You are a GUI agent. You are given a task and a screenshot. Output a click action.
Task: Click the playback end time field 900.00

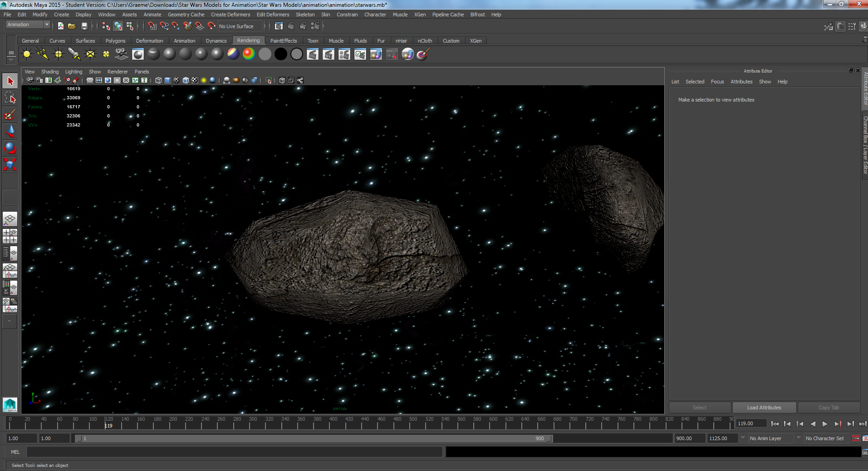click(690, 438)
